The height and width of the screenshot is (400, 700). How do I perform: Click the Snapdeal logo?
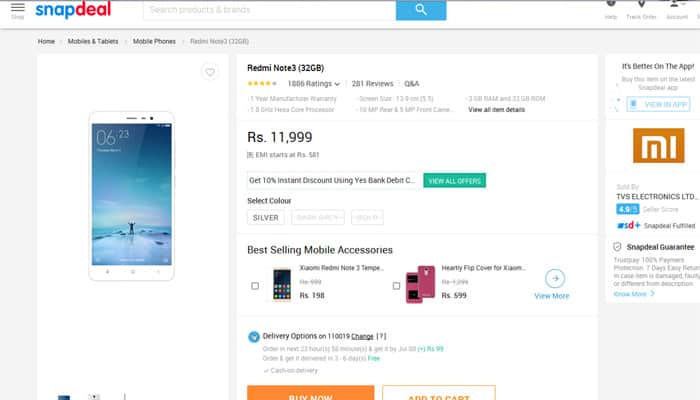pos(73,10)
